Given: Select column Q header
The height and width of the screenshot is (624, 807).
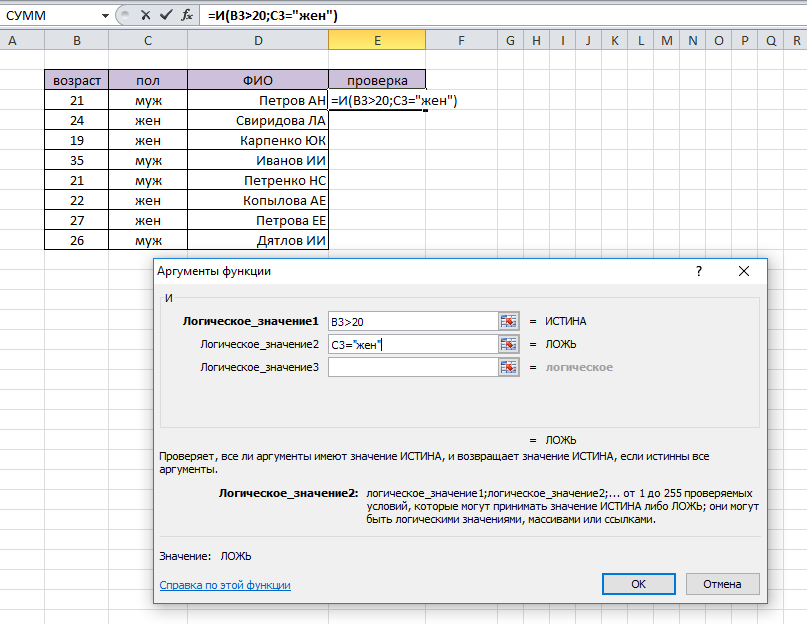Looking at the screenshot, I should pyautogui.click(x=771, y=40).
